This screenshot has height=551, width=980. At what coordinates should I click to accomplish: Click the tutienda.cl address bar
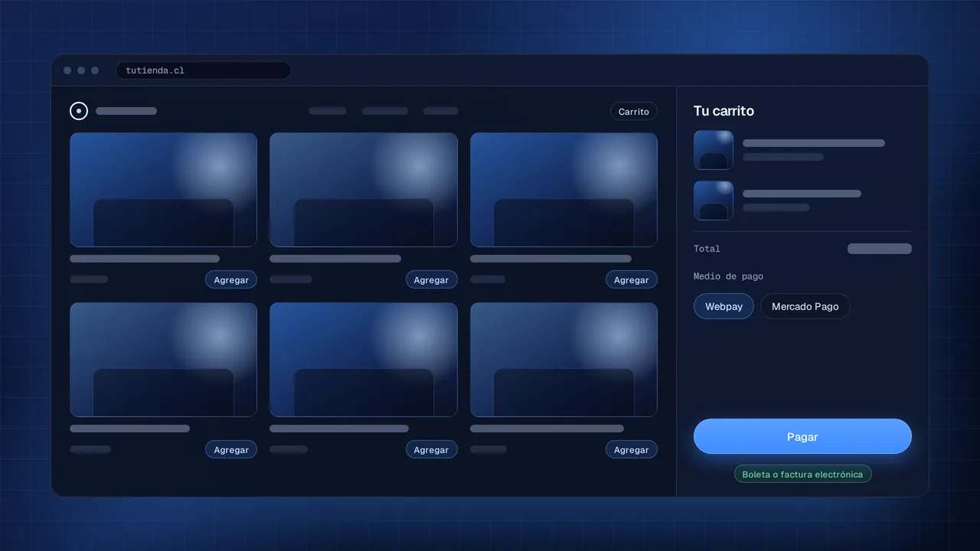coord(204,70)
